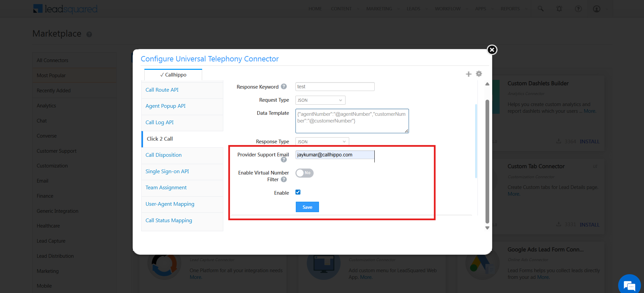Click the Save button
The height and width of the screenshot is (293, 644).
307,207
